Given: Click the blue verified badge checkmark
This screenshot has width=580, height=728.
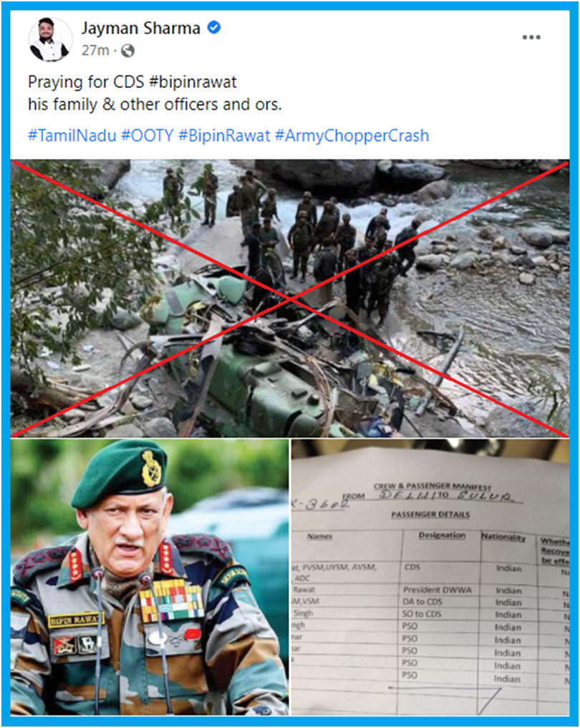Looking at the screenshot, I should click(x=213, y=28).
